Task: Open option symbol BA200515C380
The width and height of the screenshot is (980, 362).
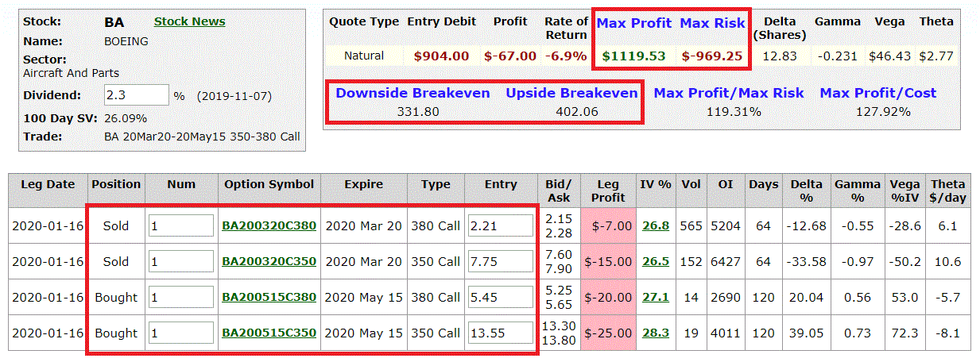Action: click(269, 297)
